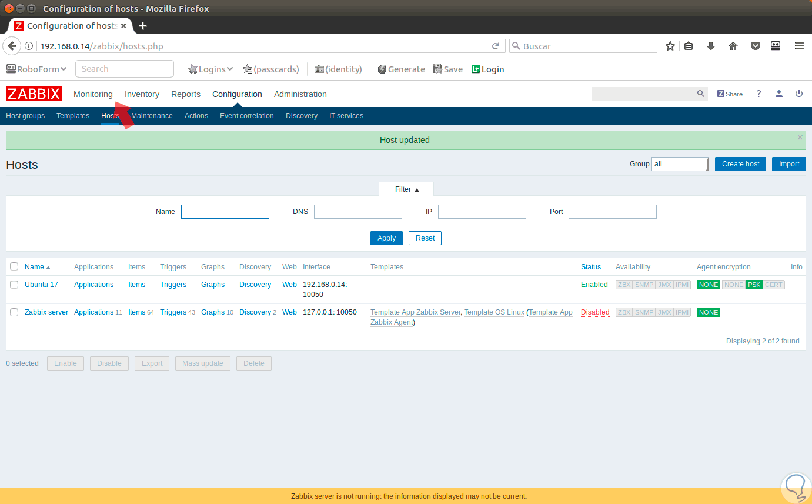Open the Ubuntu 17 host link

(41, 285)
